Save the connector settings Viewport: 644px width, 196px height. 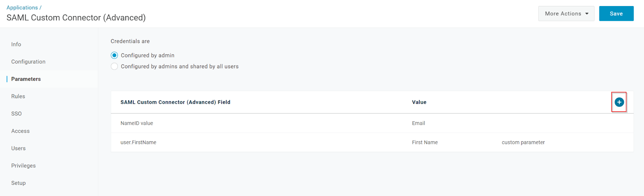[616, 14]
